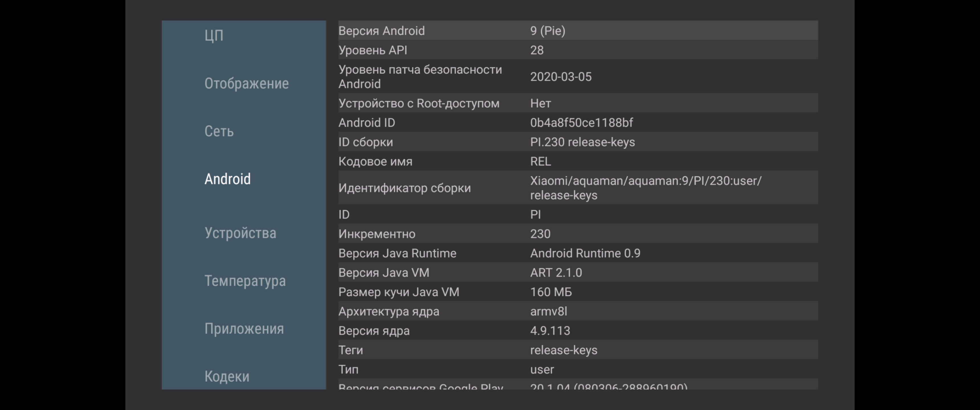Select the Отображение menu item
This screenshot has width=980, height=410.
coord(246,83)
